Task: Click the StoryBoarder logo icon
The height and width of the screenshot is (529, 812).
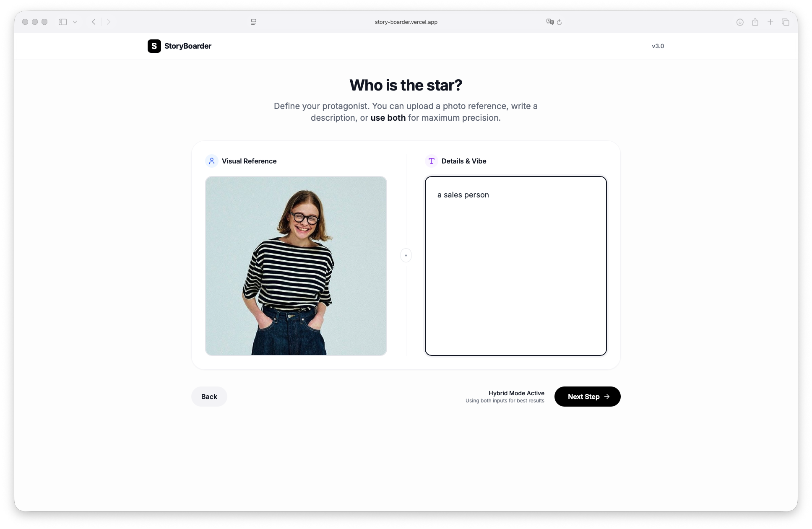Action: [x=154, y=46]
